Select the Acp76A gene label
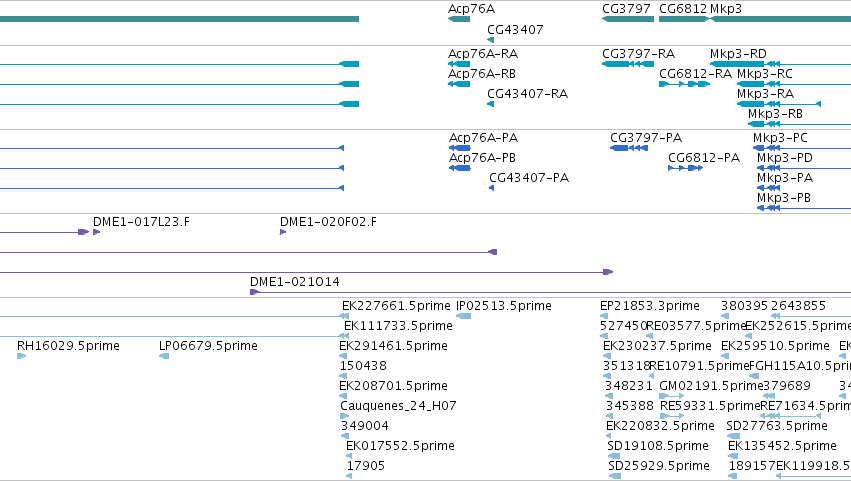Screen dimensions: 851x481 [x=471, y=9]
